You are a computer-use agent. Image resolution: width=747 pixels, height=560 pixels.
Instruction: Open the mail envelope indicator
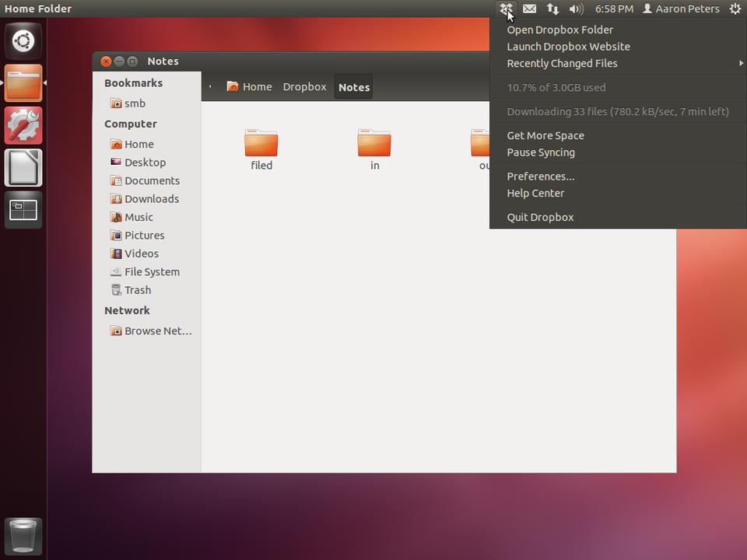(529, 9)
